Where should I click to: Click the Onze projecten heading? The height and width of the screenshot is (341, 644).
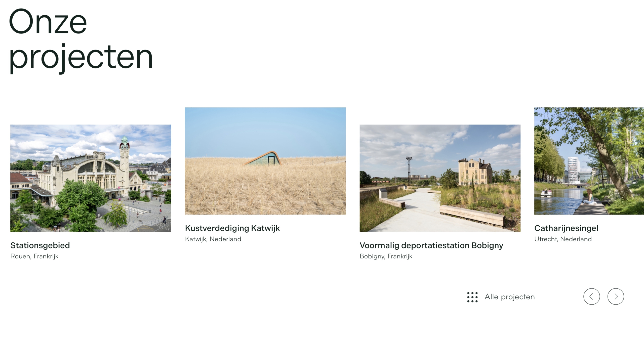(x=81, y=40)
